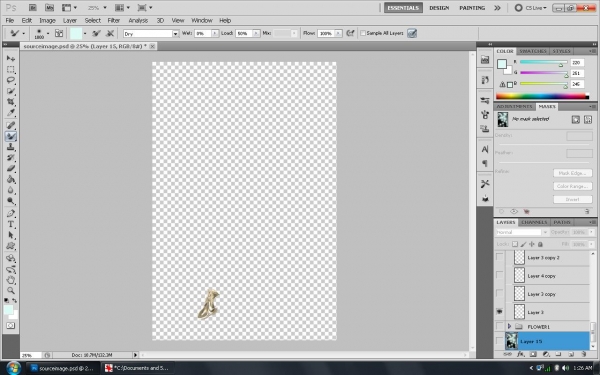Switch to the Channels tab
This screenshot has height=375, width=600.
534,222
